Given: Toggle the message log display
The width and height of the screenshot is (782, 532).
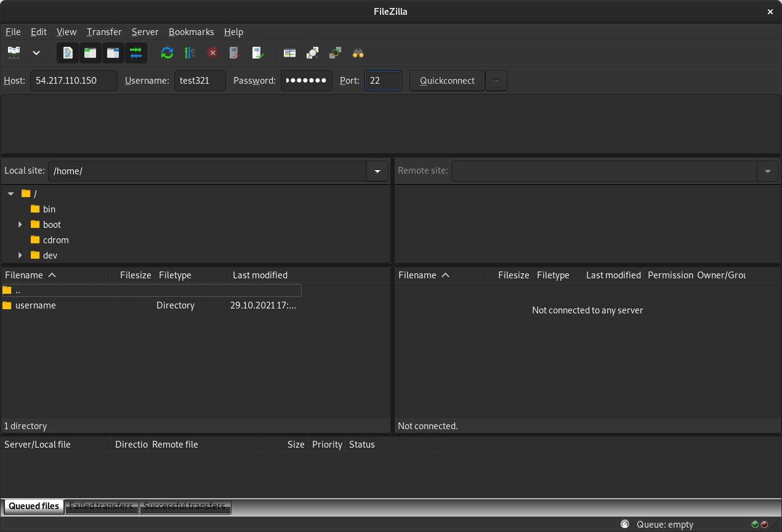Looking at the screenshot, I should tap(68, 53).
